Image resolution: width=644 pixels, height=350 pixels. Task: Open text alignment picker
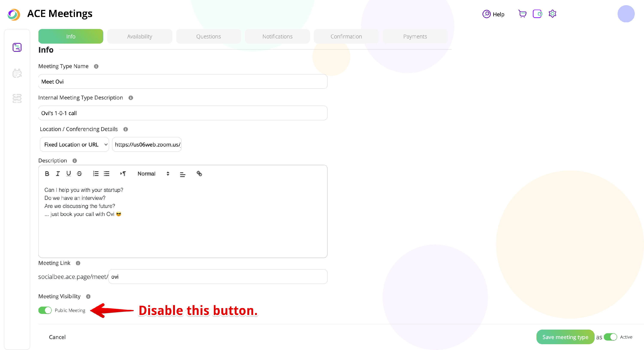[182, 174]
